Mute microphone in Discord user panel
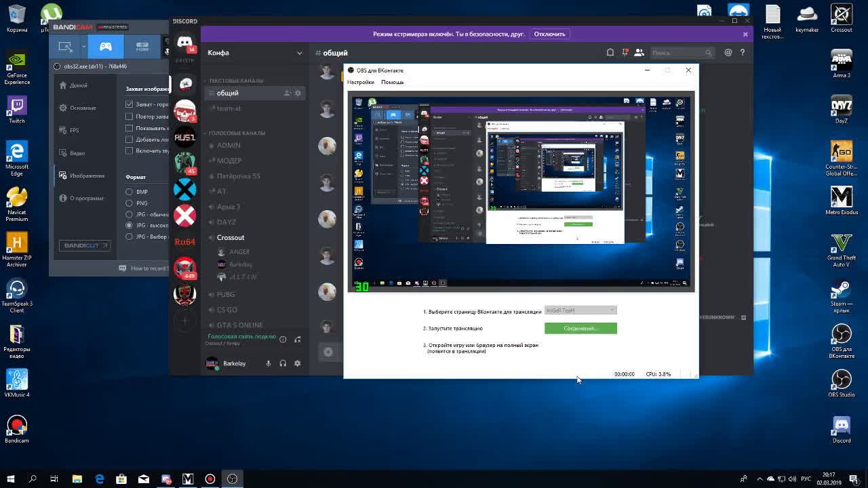 coord(269,363)
